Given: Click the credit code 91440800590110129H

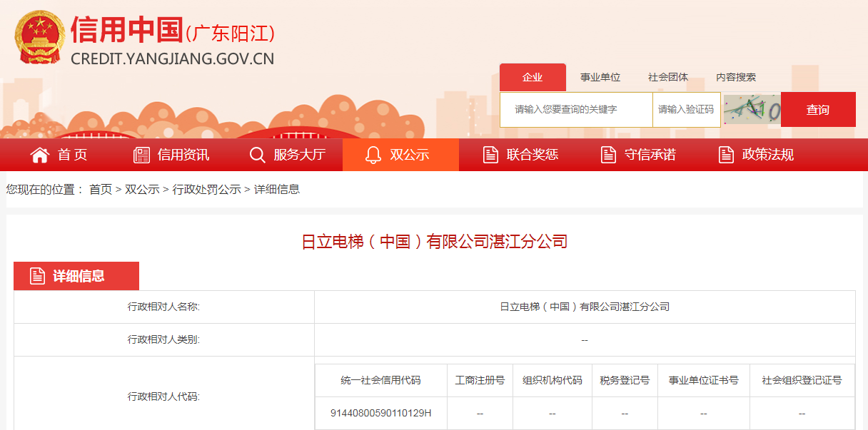Looking at the screenshot, I should point(381,413).
